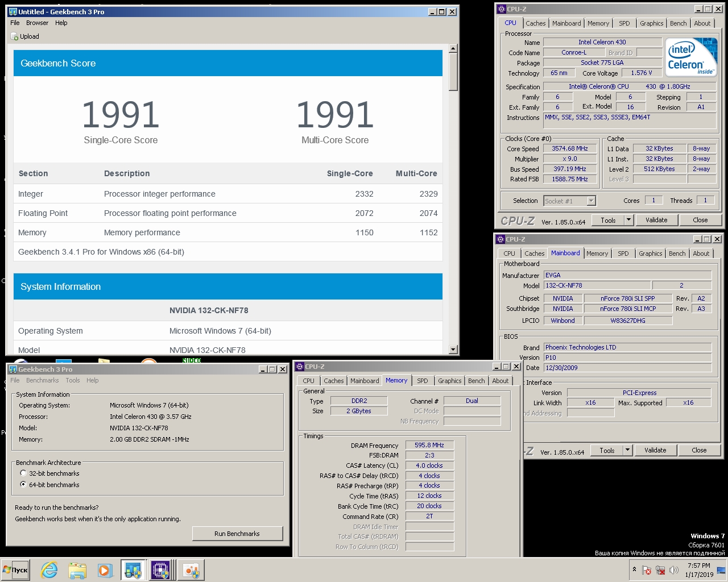The width and height of the screenshot is (728, 582).
Task: Open File menu in Geekbench results window
Action: [15, 23]
